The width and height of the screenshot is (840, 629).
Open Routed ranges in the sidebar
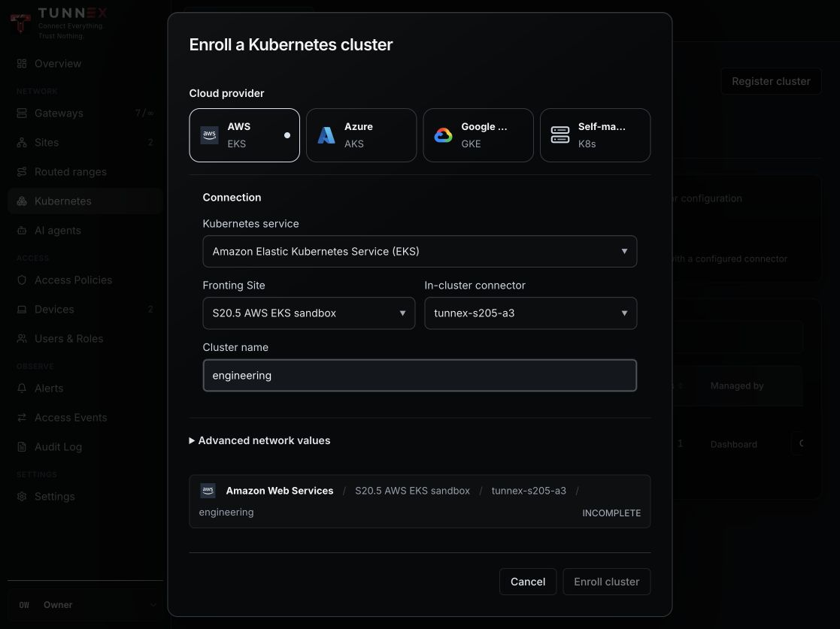[x=85, y=172]
